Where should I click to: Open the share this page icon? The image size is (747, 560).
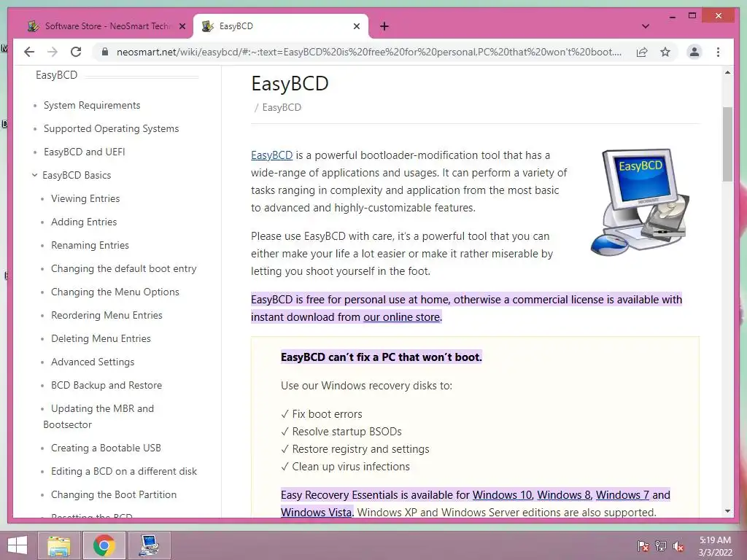642,52
